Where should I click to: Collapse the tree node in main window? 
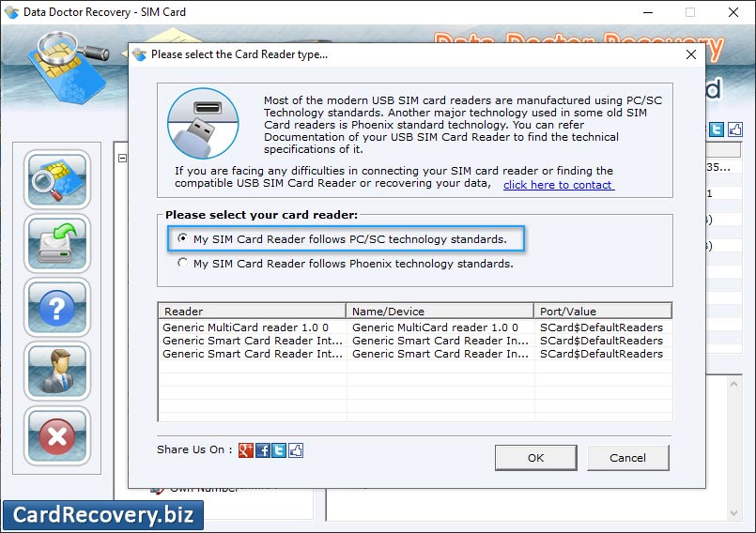pyautogui.click(x=122, y=158)
